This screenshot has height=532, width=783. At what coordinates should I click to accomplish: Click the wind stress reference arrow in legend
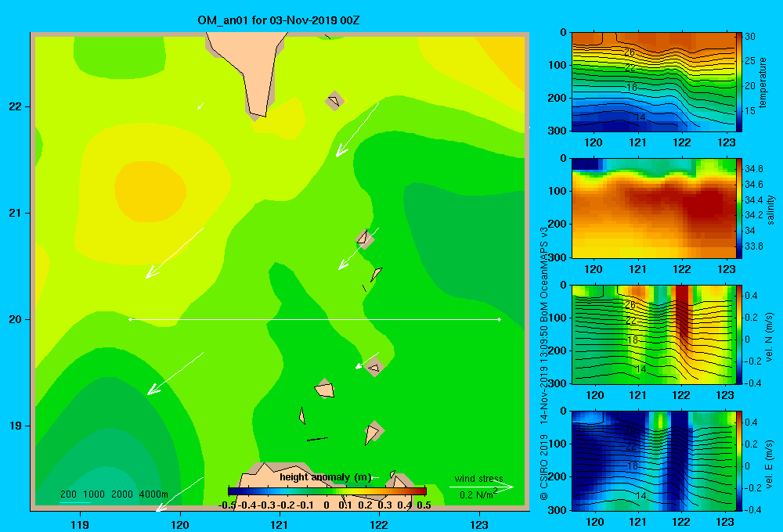(482, 487)
